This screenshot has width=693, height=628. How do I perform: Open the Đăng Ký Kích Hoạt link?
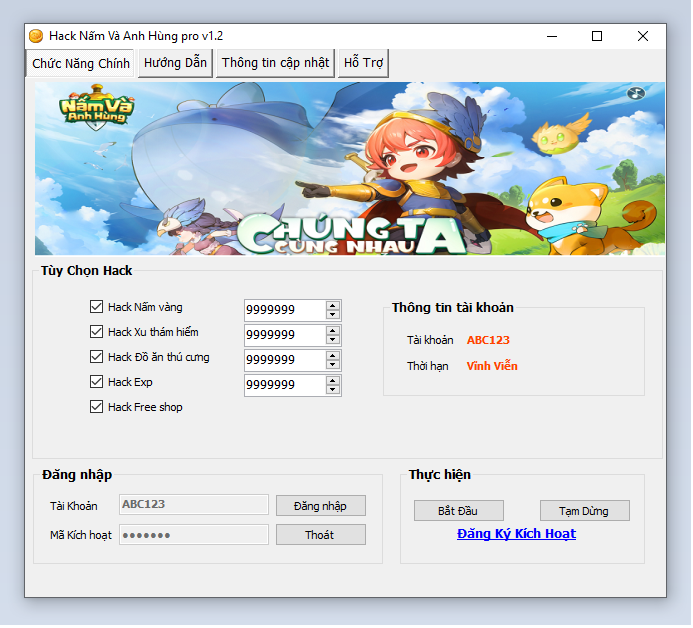[516, 534]
